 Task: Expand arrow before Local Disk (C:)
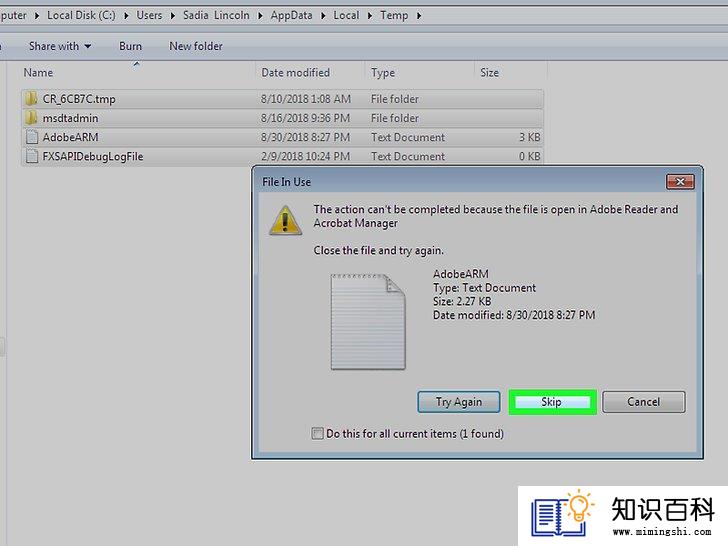click(x=37, y=16)
